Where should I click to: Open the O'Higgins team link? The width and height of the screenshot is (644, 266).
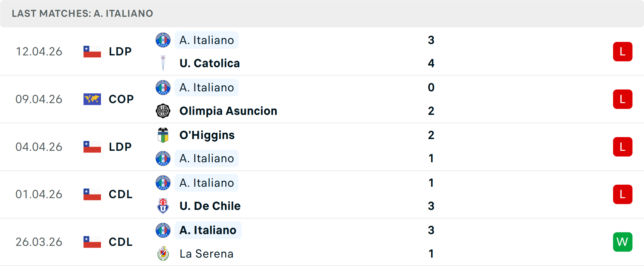tap(207, 135)
